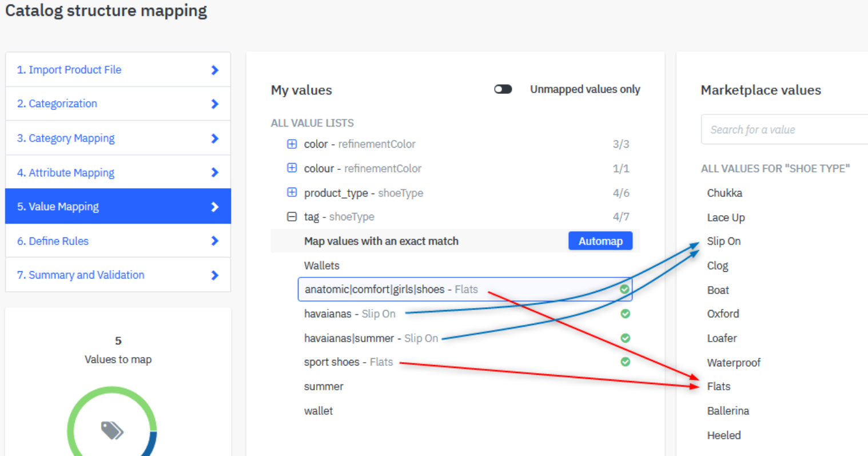Expand the color - refinementColor list
The width and height of the screenshot is (868, 456).
click(292, 144)
